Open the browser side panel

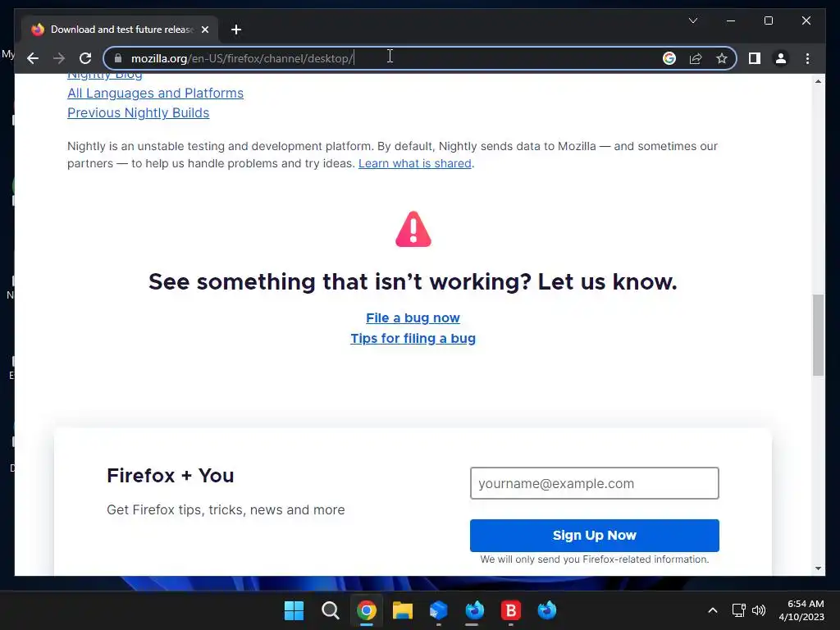click(755, 58)
